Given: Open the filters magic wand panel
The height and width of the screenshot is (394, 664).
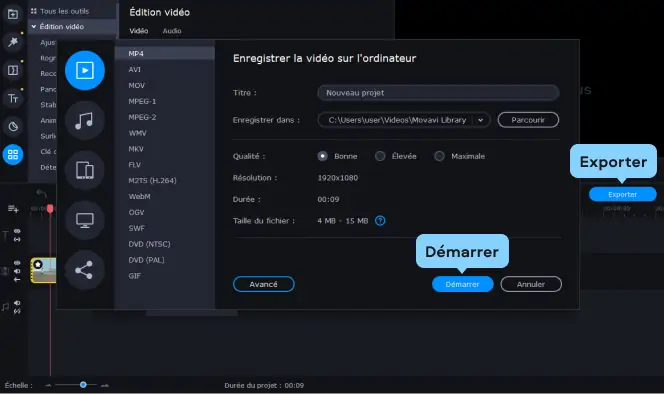Looking at the screenshot, I should pyautogui.click(x=13, y=42).
